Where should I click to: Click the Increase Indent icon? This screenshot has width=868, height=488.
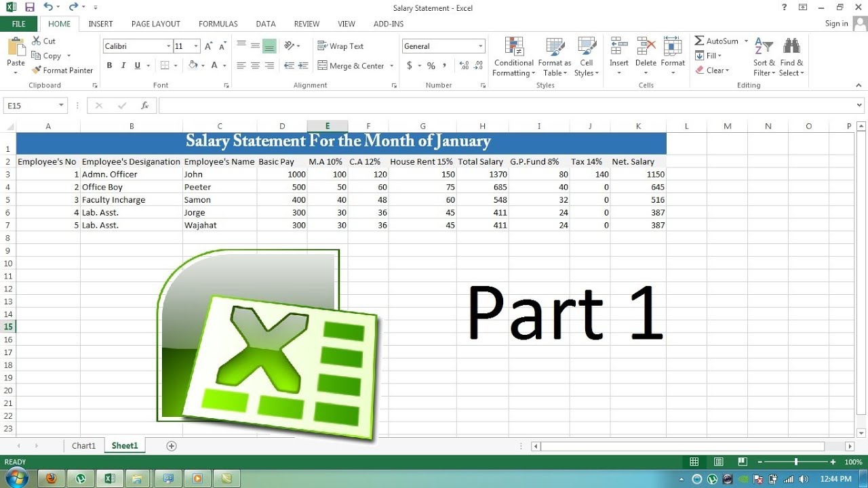(302, 66)
